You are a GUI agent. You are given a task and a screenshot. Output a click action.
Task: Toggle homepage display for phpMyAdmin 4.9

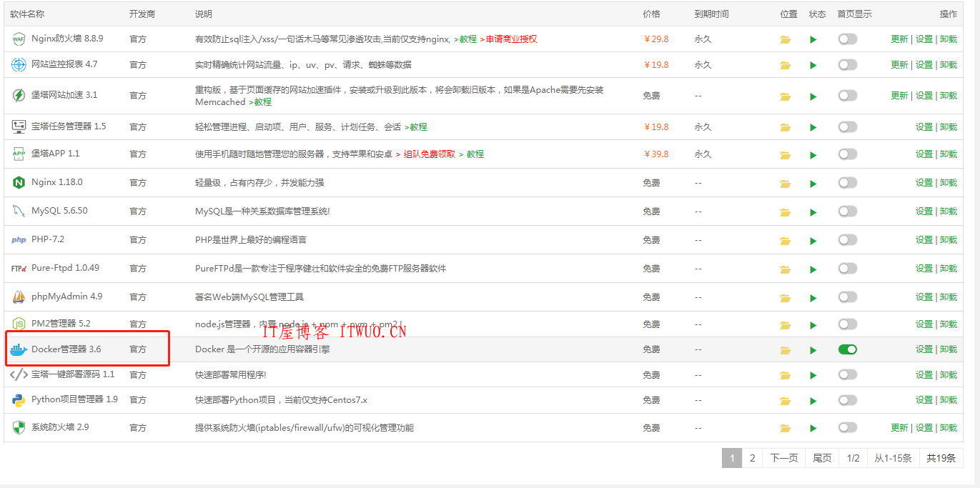click(848, 297)
